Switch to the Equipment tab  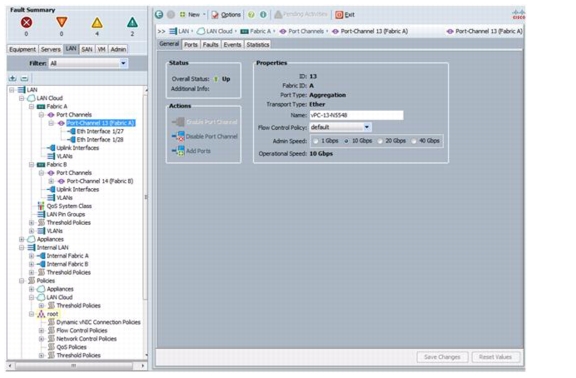tap(22, 49)
